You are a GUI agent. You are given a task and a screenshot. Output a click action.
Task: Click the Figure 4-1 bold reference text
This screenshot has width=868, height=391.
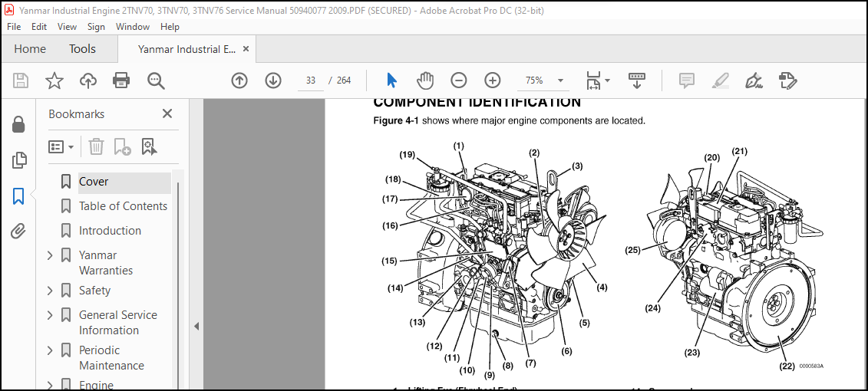[396, 120]
